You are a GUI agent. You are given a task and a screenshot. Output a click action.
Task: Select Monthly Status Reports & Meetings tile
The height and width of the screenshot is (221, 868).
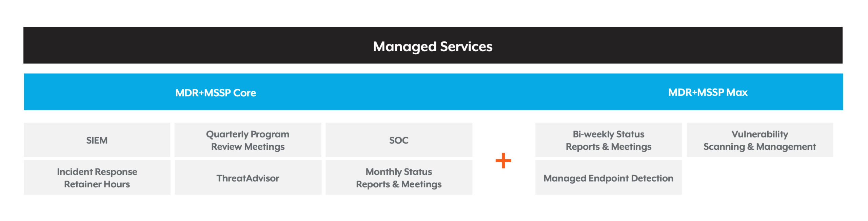(399, 178)
